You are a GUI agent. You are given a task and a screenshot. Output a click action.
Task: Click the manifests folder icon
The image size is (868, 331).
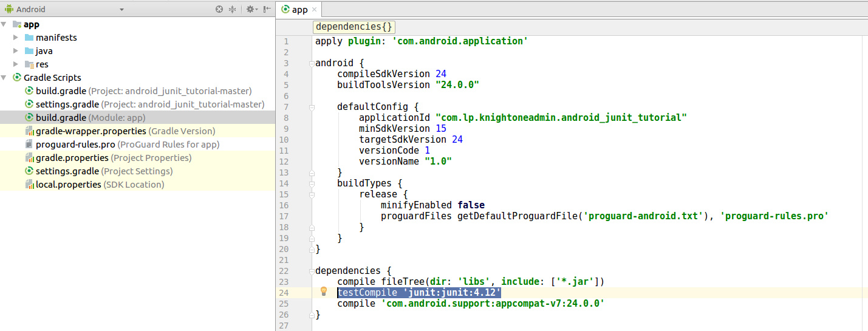[29, 38]
